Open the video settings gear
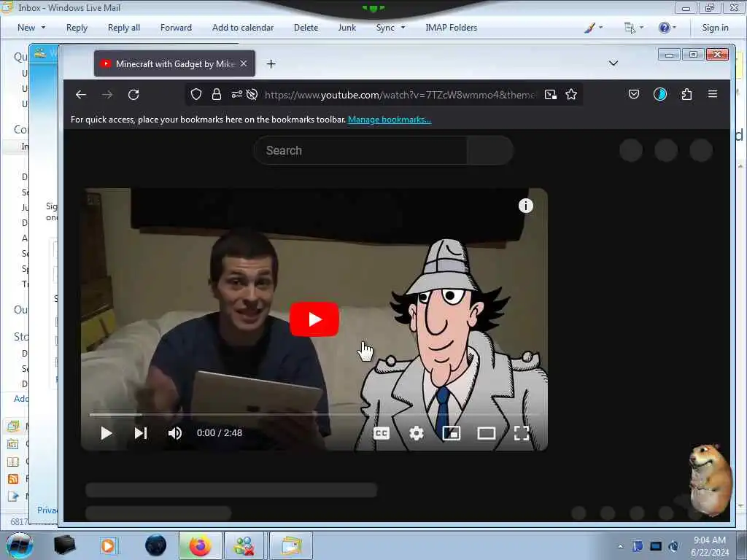Screen dimensions: 747x560 pos(417,433)
